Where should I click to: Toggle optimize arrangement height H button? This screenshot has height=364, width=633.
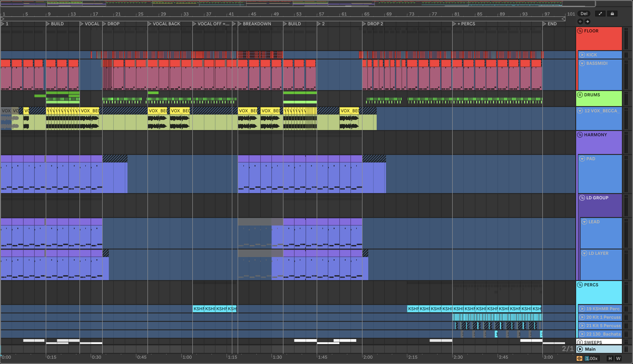610,358
